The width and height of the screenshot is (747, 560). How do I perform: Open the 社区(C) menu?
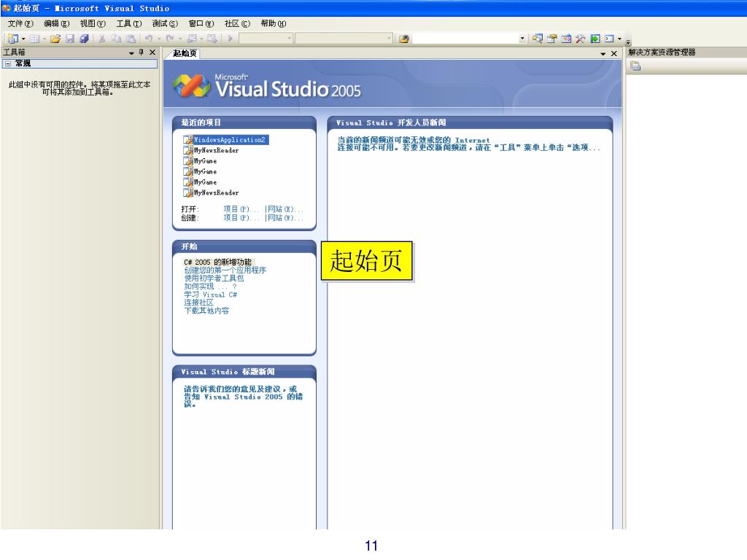tap(237, 23)
